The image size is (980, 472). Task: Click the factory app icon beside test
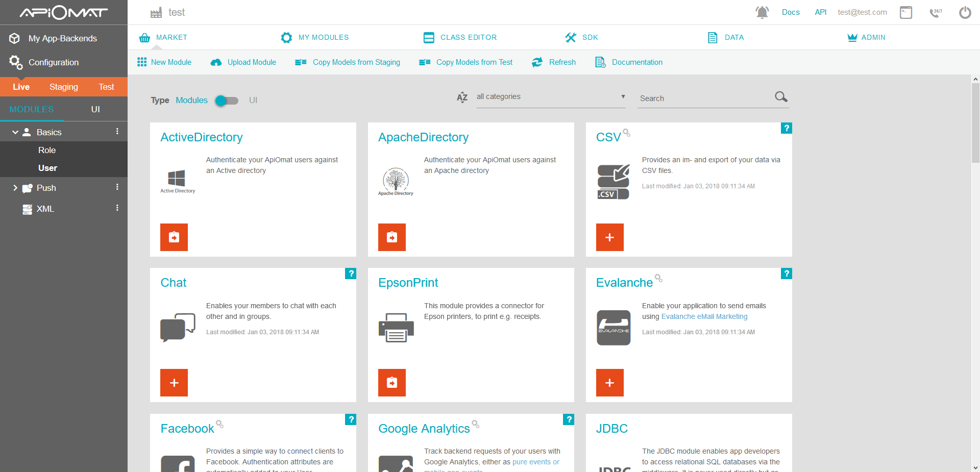pyautogui.click(x=156, y=13)
